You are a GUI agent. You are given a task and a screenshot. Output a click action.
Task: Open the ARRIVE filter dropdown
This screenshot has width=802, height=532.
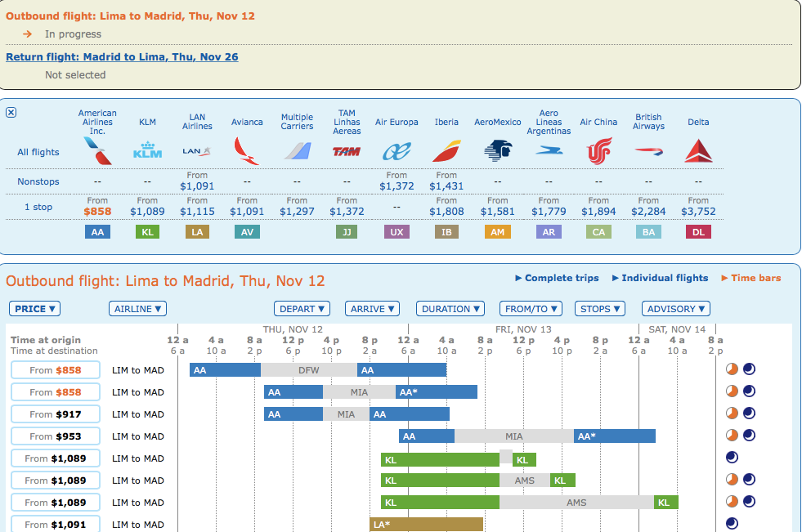[x=372, y=309]
